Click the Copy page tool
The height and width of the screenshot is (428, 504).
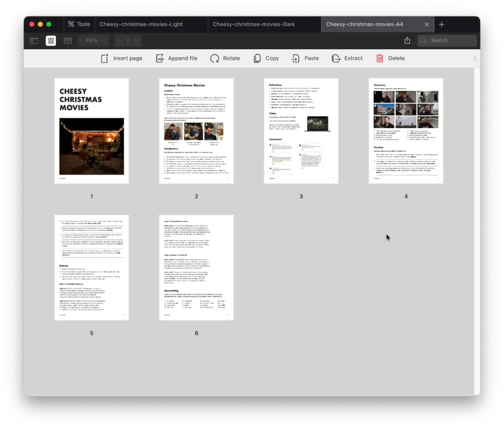point(266,58)
